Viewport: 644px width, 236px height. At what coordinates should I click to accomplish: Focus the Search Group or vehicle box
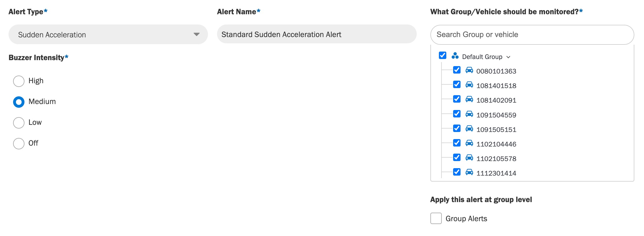coord(532,35)
